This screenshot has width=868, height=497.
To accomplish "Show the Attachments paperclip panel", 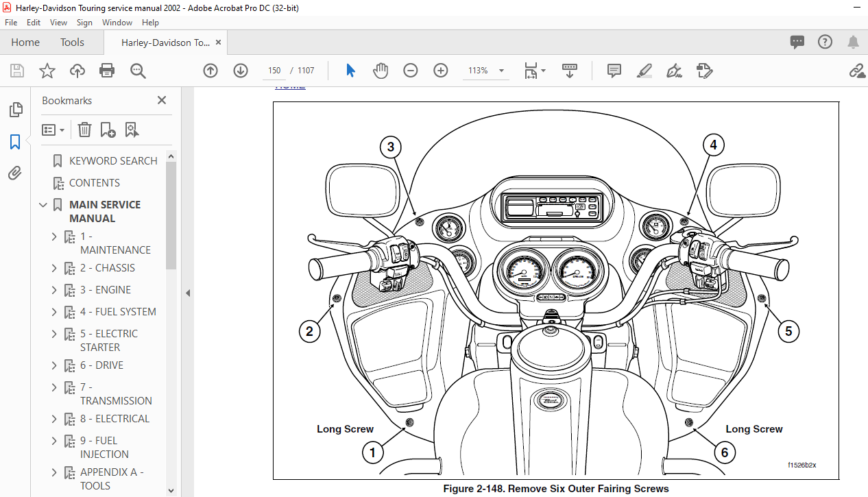I will [15, 173].
